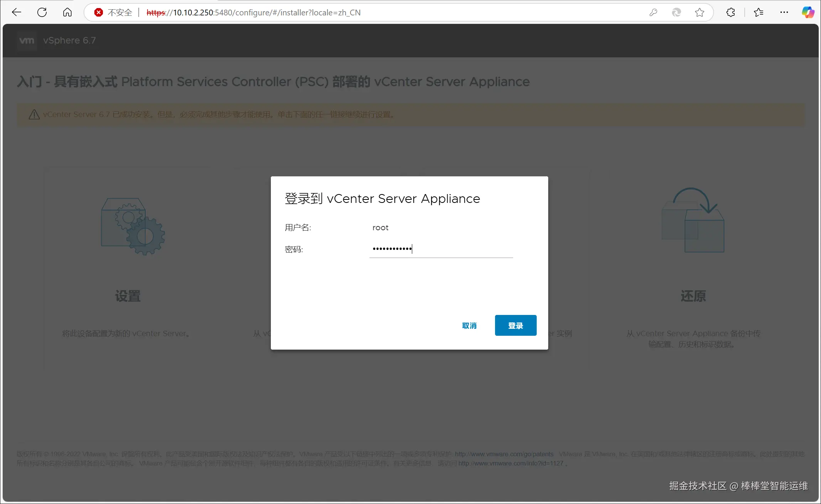Open favorites list icon

[759, 12]
